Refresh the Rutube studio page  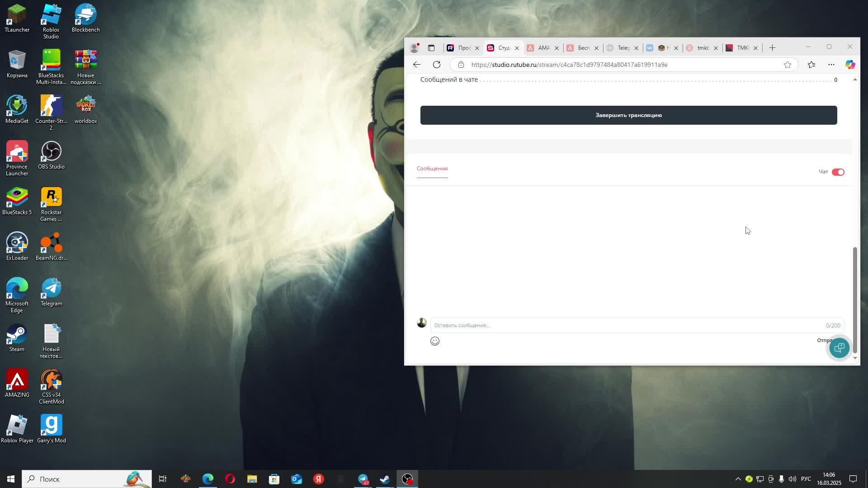436,65
